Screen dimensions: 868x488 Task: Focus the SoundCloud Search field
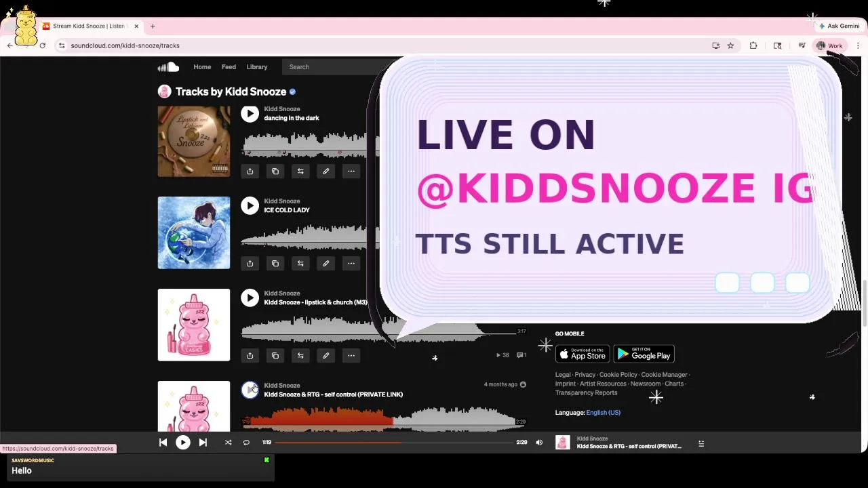[x=332, y=67]
